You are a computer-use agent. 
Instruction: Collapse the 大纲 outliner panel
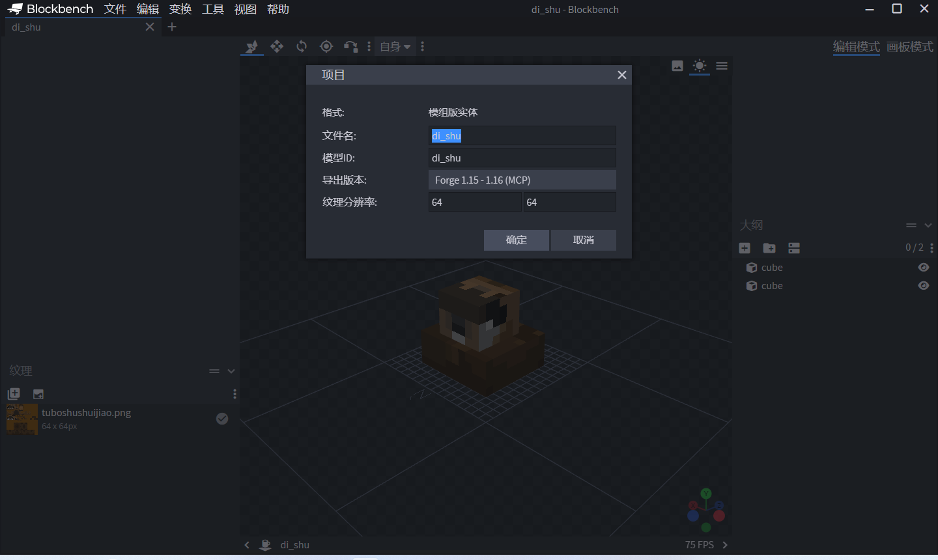(x=929, y=225)
